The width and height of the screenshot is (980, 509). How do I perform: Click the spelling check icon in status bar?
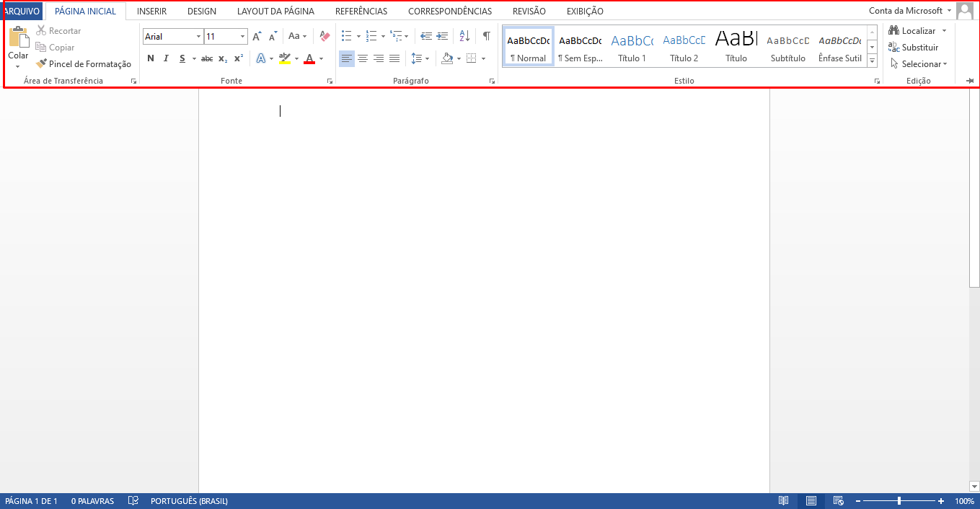point(133,501)
